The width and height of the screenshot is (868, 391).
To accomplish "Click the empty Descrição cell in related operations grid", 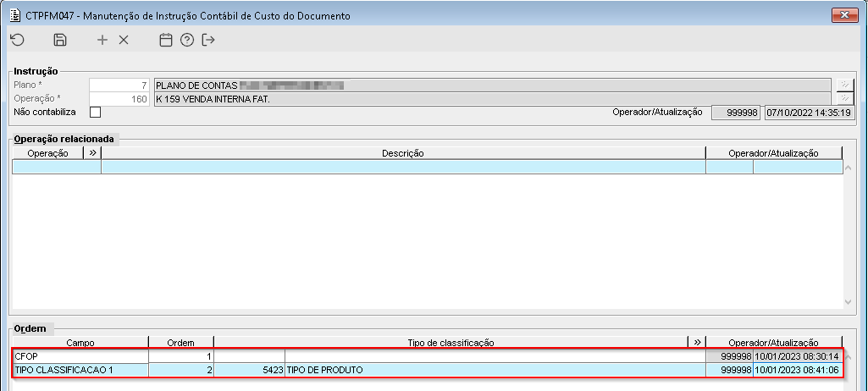I will [403, 167].
